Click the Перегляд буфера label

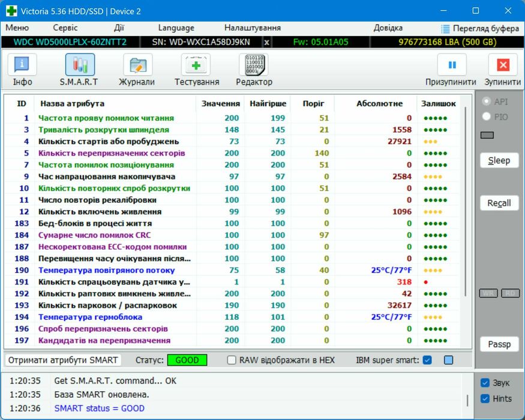[x=486, y=29]
